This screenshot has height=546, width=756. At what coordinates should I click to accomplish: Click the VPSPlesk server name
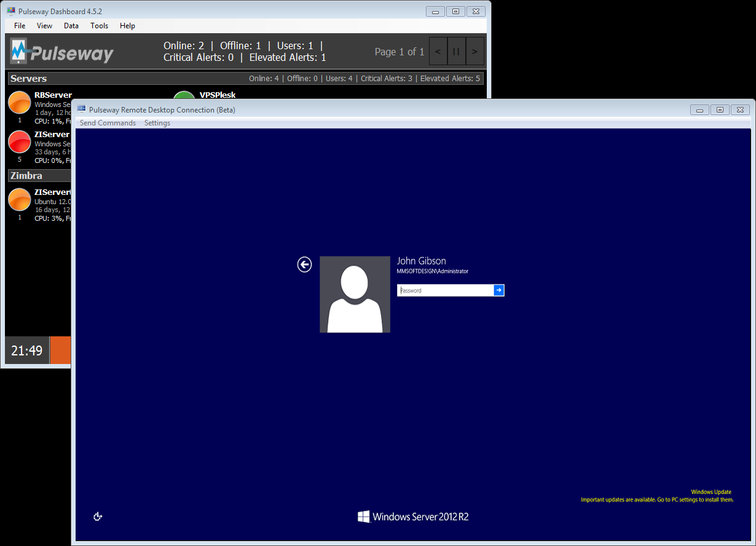218,95
